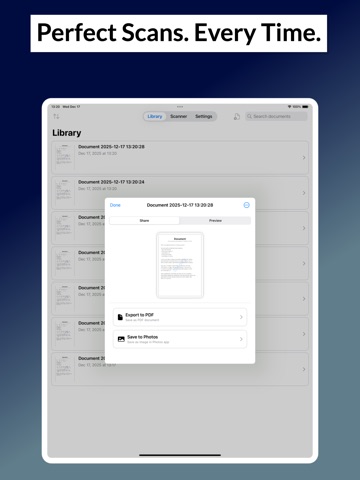Tap the scanned page preview in the sheet

point(180,265)
